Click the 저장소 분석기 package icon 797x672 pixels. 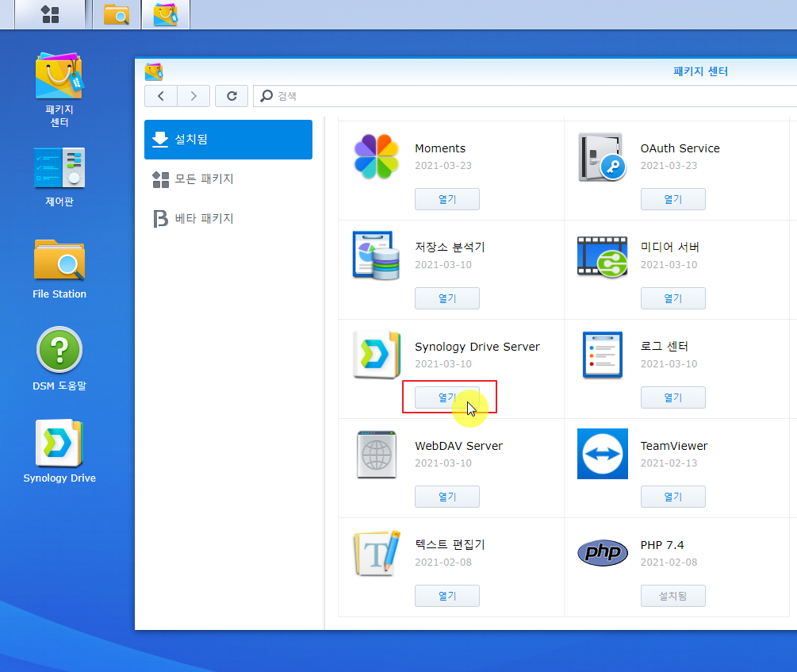377,255
